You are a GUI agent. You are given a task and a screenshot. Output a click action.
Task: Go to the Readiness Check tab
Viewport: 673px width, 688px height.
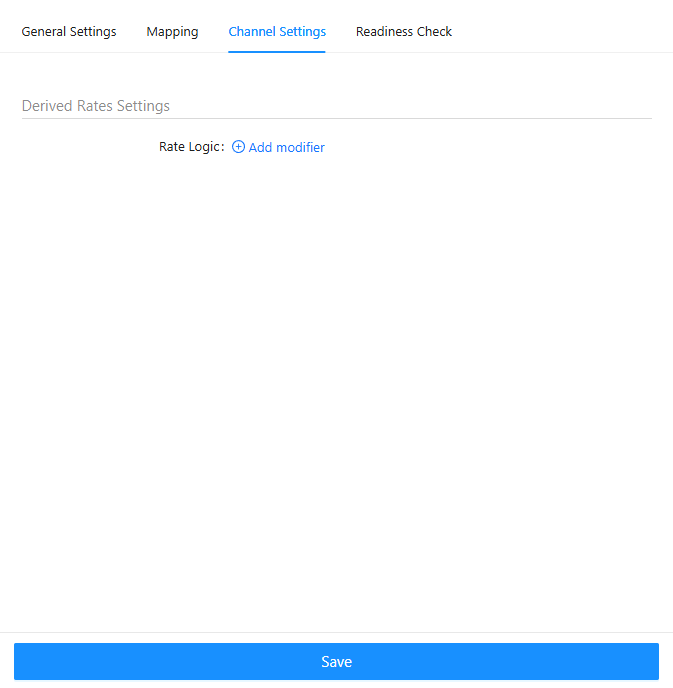(404, 32)
